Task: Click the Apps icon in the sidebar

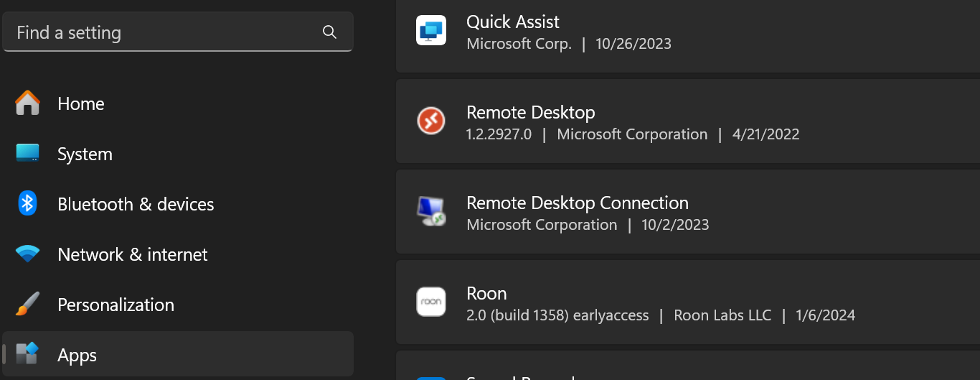Action: 27,354
